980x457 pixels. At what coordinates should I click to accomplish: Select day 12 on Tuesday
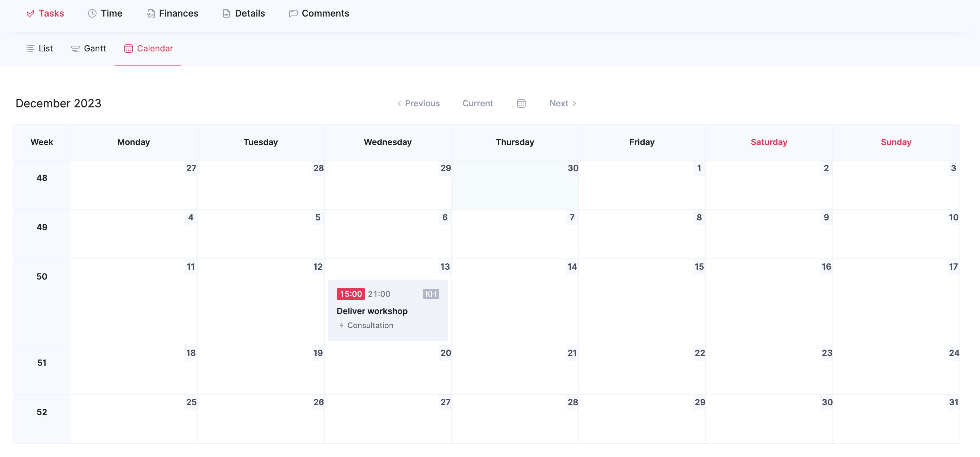click(261, 302)
